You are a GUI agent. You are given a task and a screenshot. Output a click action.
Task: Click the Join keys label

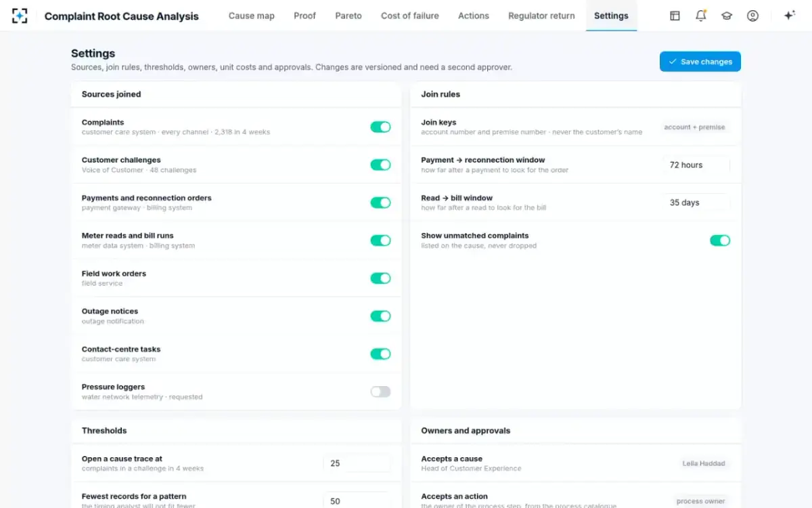click(438, 123)
